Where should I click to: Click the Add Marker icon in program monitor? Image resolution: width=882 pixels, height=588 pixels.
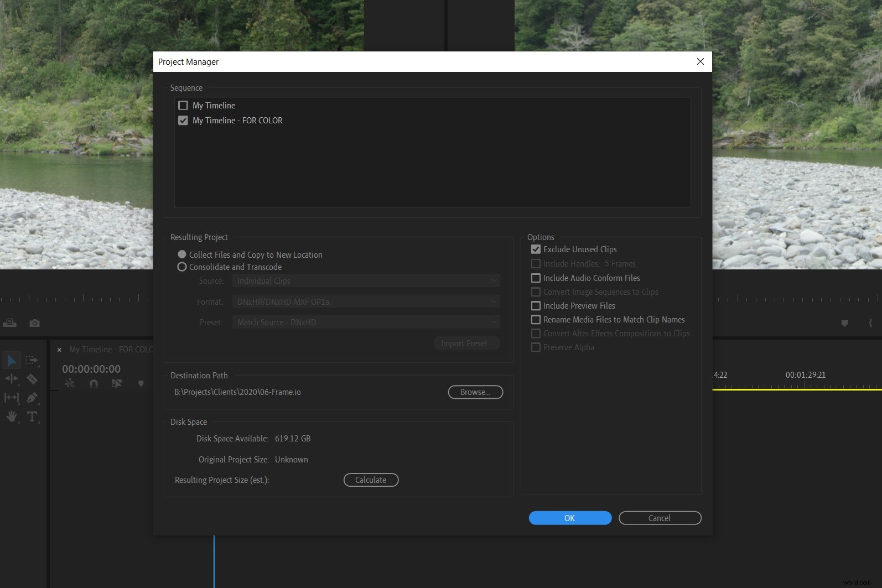tap(844, 323)
